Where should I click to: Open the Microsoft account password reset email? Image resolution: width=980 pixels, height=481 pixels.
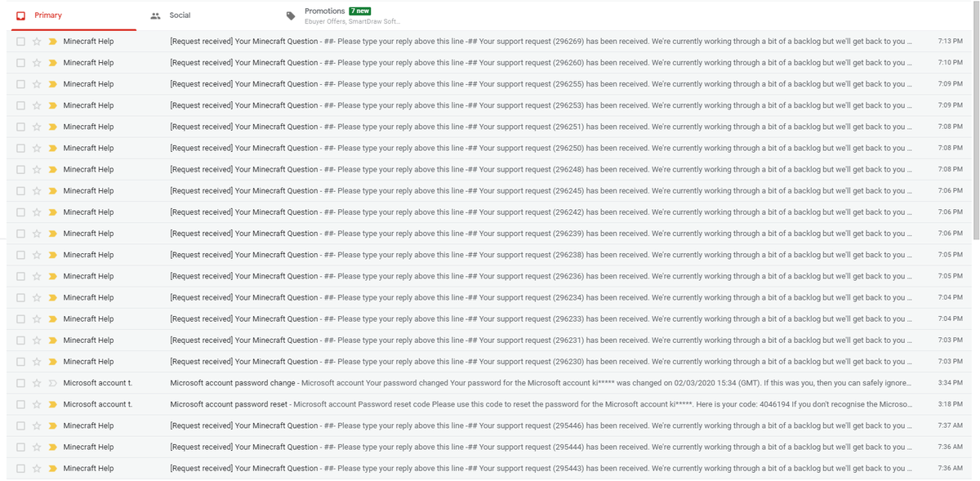489,404
